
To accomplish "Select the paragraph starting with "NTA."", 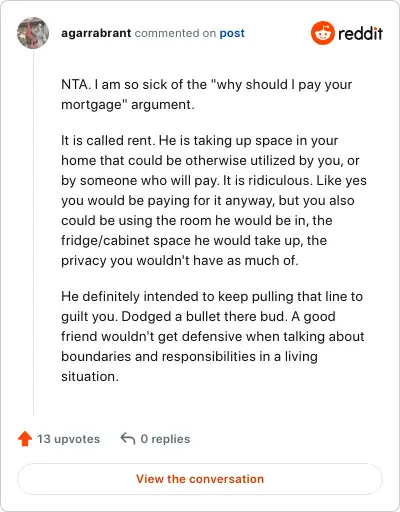I will tap(207, 95).
